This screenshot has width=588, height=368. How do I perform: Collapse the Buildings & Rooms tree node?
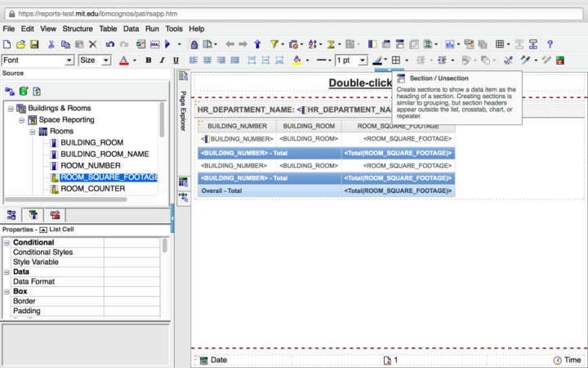pyautogui.click(x=11, y=108)
